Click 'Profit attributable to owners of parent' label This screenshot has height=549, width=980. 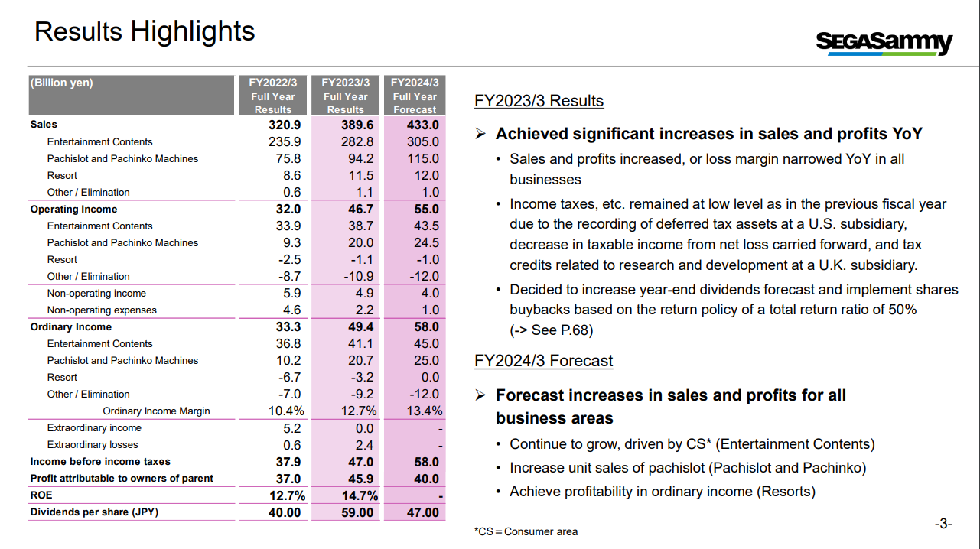tap(122, 478)
